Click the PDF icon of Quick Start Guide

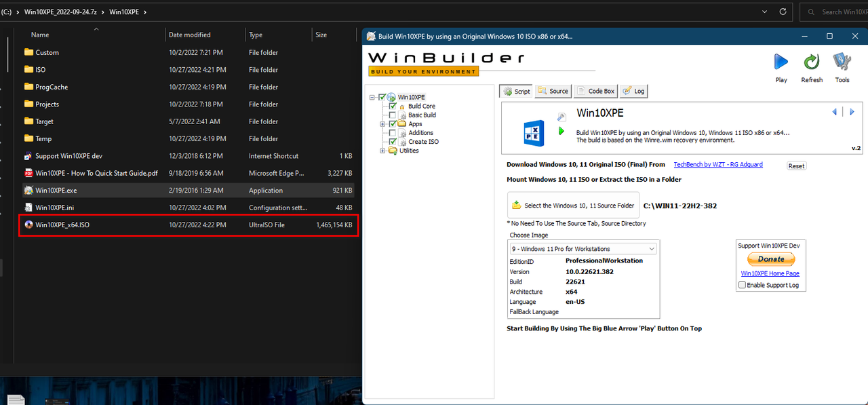coord(28,173)
